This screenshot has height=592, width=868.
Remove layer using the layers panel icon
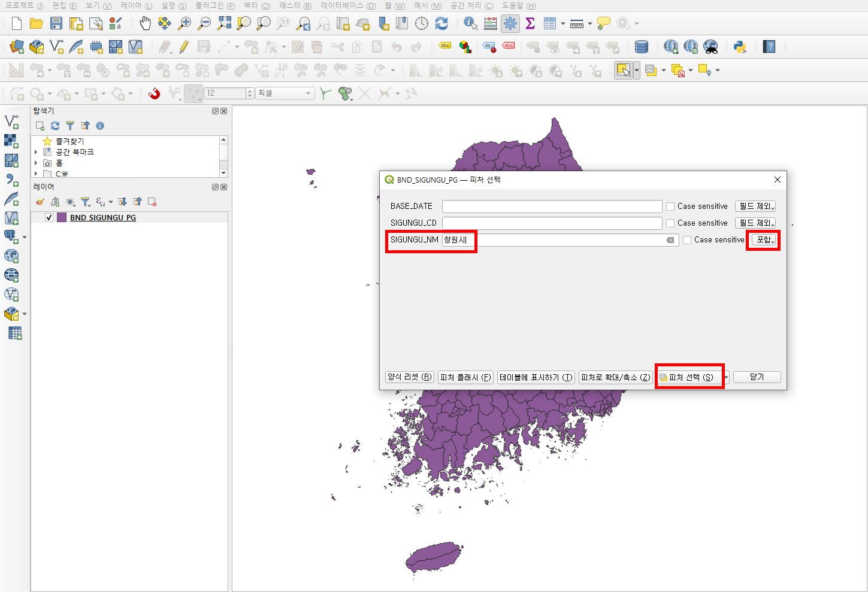tap(152, 202)
